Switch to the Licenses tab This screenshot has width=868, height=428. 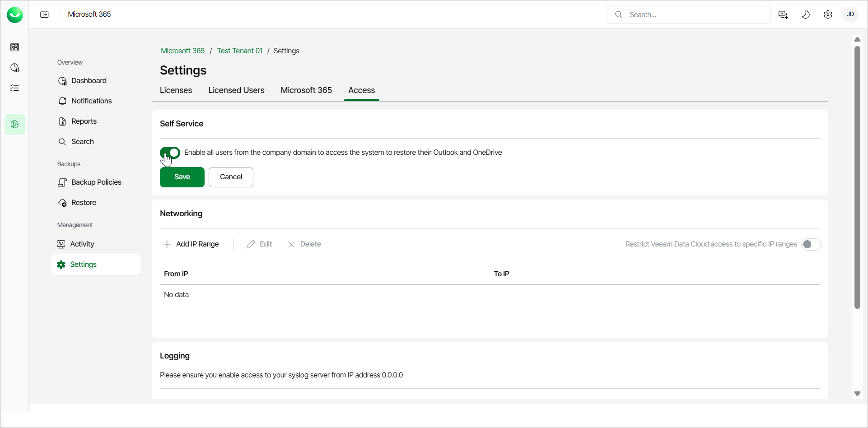[176, 90]
